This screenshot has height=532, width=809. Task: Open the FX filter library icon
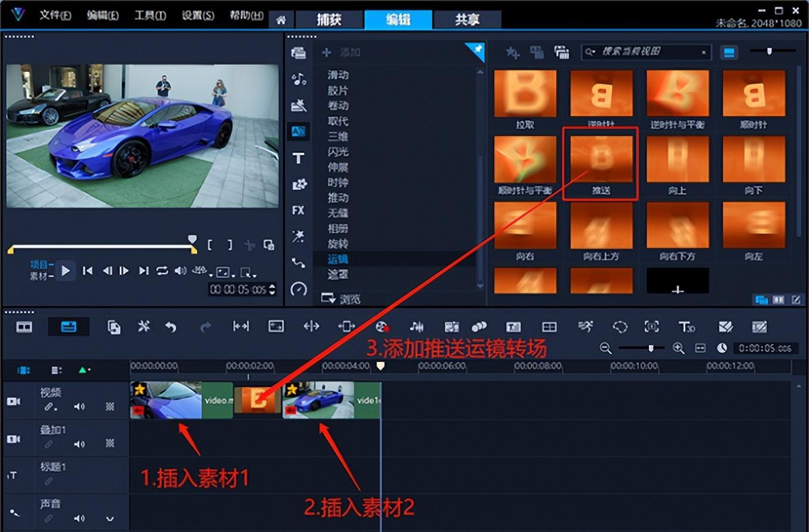299,210
